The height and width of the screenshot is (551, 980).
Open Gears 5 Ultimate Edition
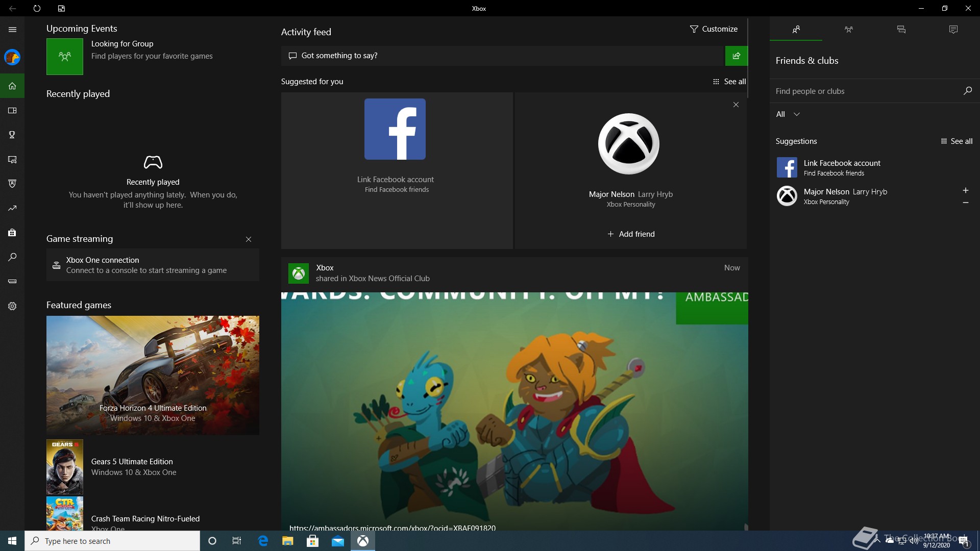click(153, 467)
